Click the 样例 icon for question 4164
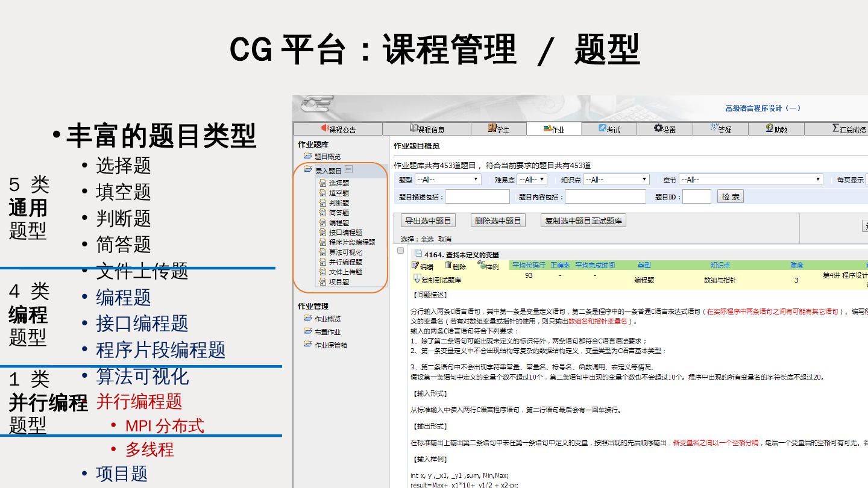Screen dimensions: 868x488 pyautogui.click(x=481, y=265)
